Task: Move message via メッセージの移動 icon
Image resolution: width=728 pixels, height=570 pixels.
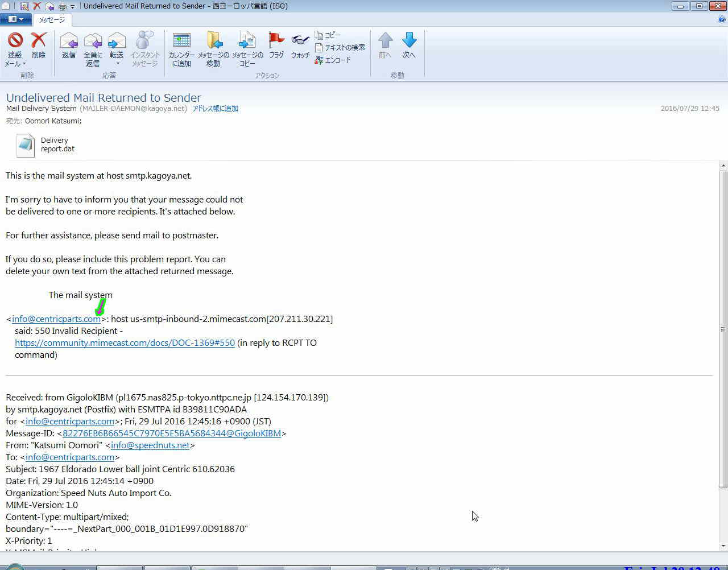Action: (x=213, y=48)
